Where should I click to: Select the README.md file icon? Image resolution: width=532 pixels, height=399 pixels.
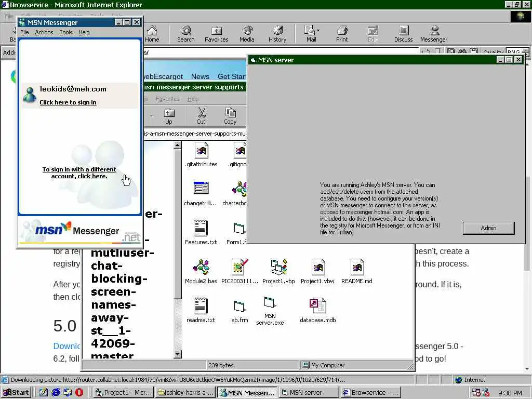point(357,267)
